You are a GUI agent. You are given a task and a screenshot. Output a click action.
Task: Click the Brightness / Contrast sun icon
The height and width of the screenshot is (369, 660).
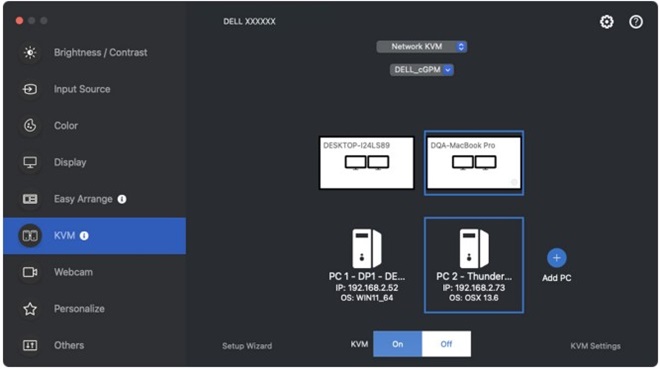(x=30, y=53)
